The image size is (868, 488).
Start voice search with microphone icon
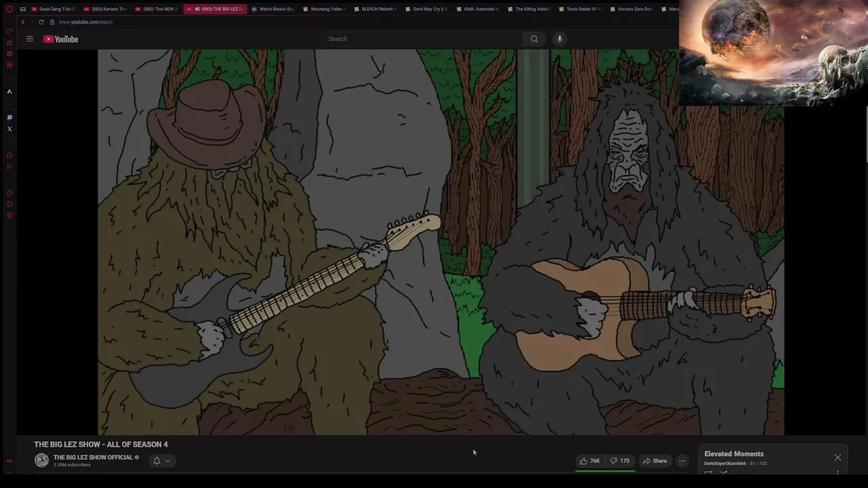[x=559, y=39]
